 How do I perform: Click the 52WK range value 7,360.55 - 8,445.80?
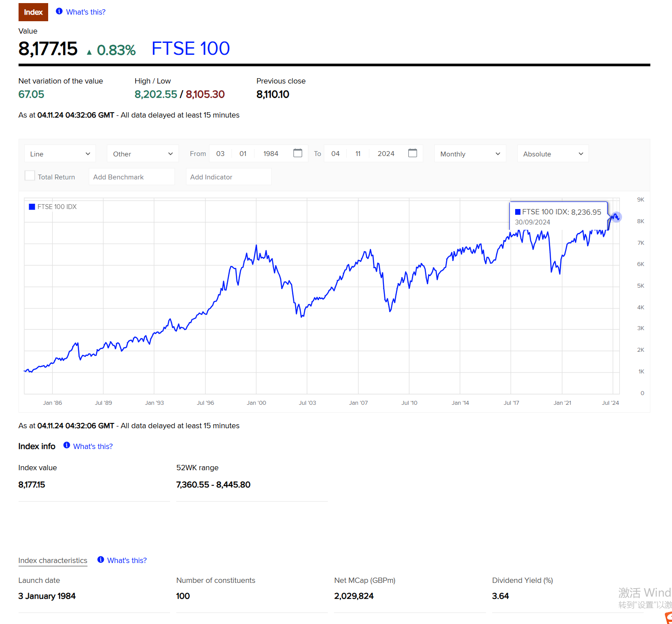click(x=213, y=484)
